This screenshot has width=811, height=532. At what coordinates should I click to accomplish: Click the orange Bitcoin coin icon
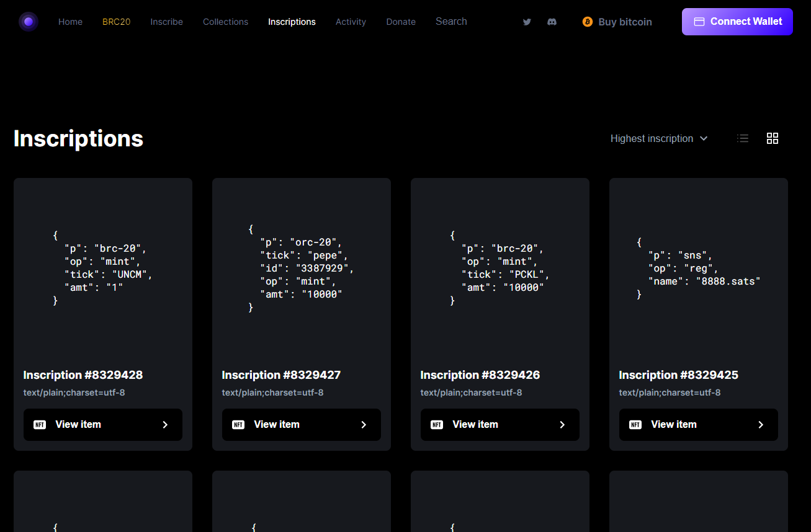point(587,22)
